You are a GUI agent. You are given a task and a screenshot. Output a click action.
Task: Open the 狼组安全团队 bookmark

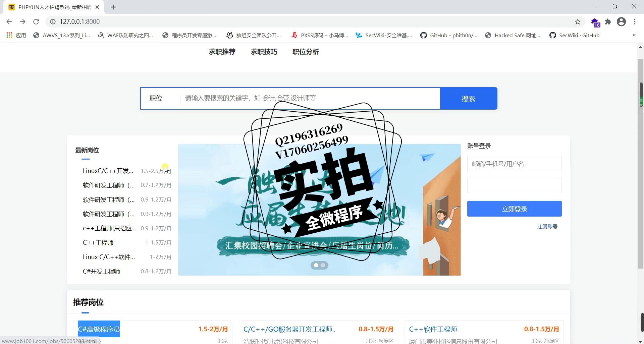[254, 35]
